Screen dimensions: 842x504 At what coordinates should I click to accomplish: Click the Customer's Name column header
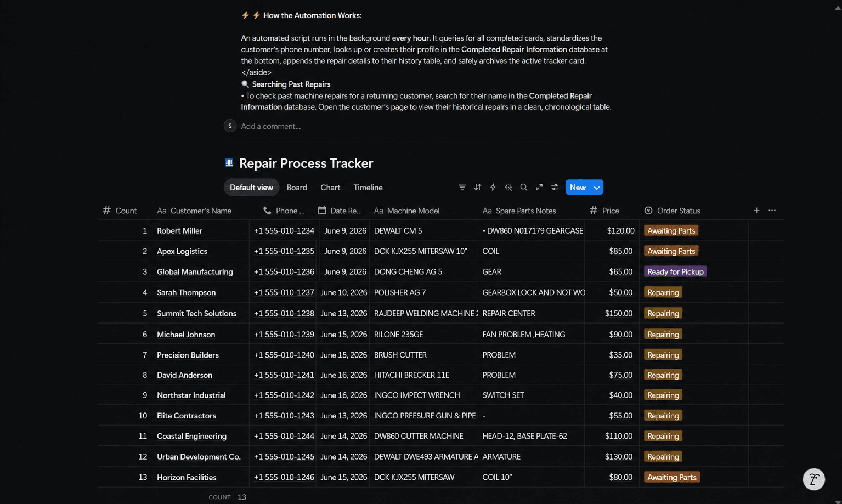point(194,211)
